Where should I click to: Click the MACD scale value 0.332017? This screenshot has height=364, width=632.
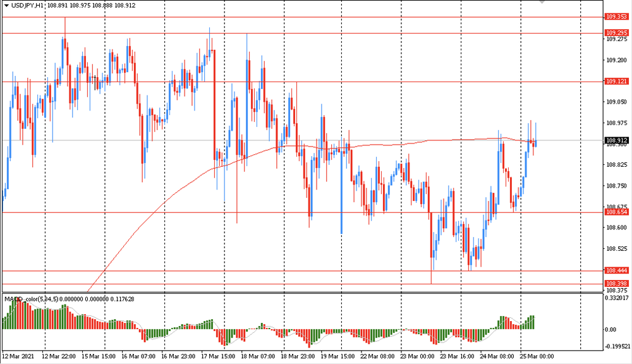(617, 298)
